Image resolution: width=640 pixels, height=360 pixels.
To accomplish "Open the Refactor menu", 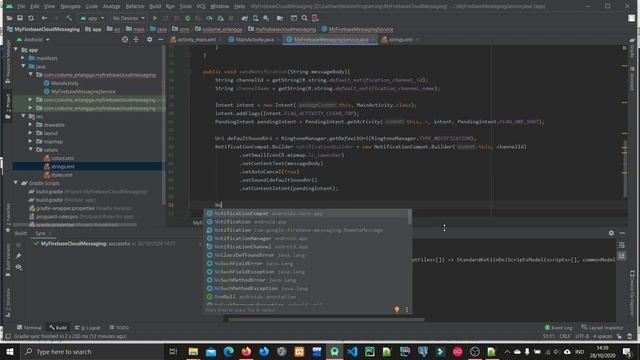I will pos(135,6).
